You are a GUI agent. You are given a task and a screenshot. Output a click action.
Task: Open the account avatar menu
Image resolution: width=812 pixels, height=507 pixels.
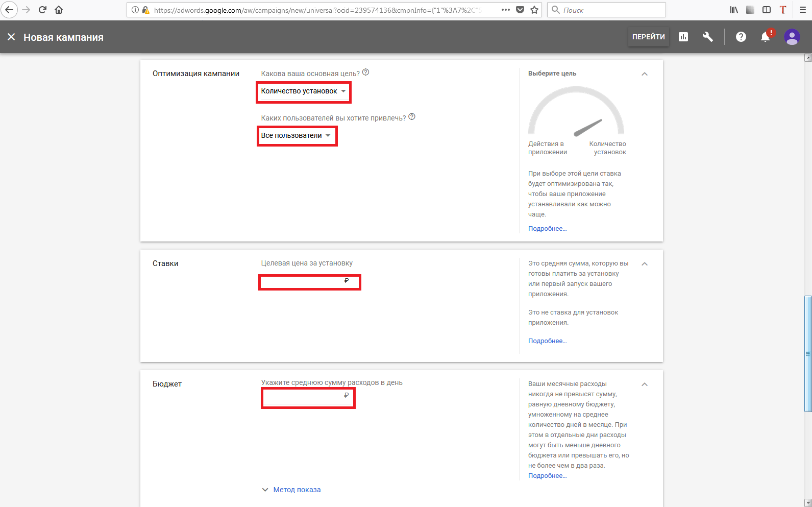pos(792,37)
